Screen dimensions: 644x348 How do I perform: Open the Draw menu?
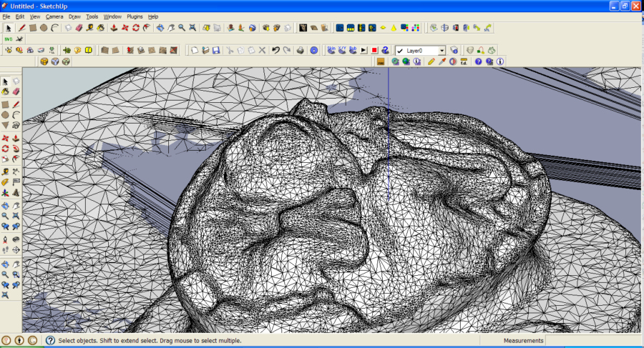(x=74, y=16)
